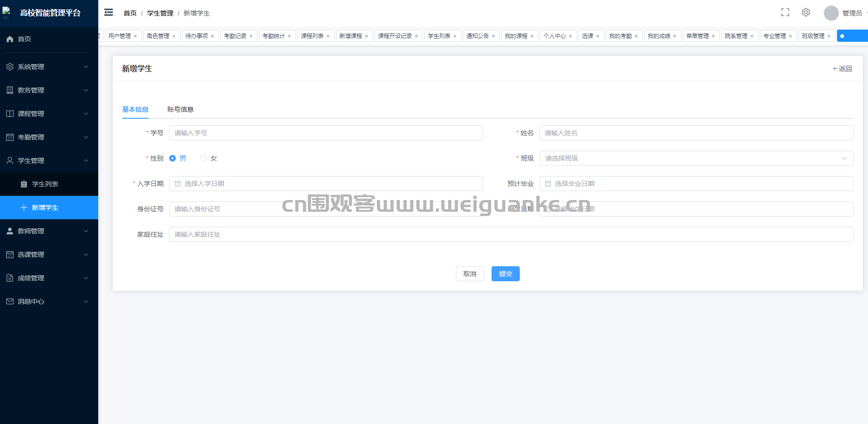
Task: Toggle fullscreen mode icon
Action: click(785, 13)
